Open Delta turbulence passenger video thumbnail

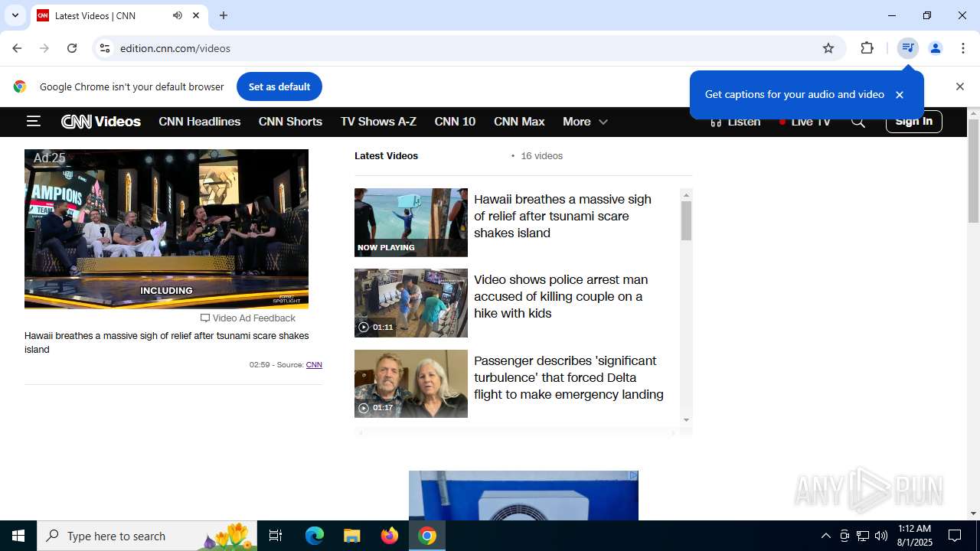(x=411, y=383)
